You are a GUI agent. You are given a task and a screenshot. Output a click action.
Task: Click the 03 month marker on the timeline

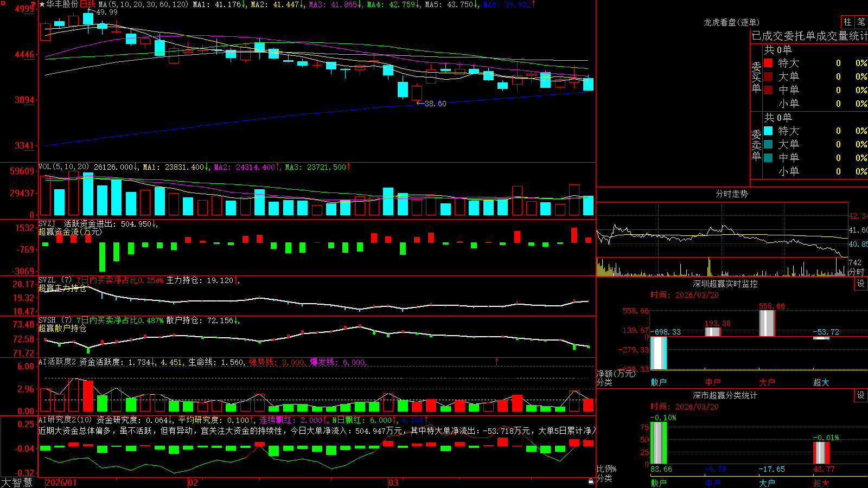[x=393, y=483]
